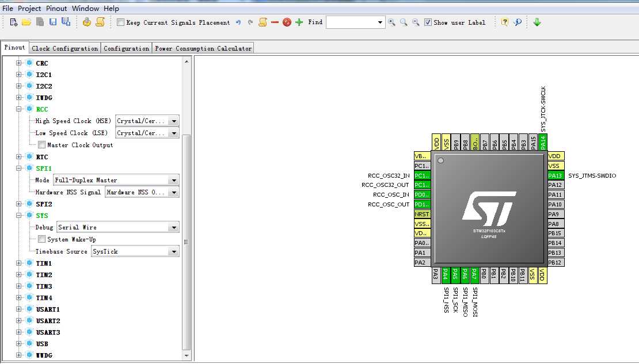This screenshot has height=364, width=639.
Task: Collapse the RCC tree node
Action: tap(19, 109)
